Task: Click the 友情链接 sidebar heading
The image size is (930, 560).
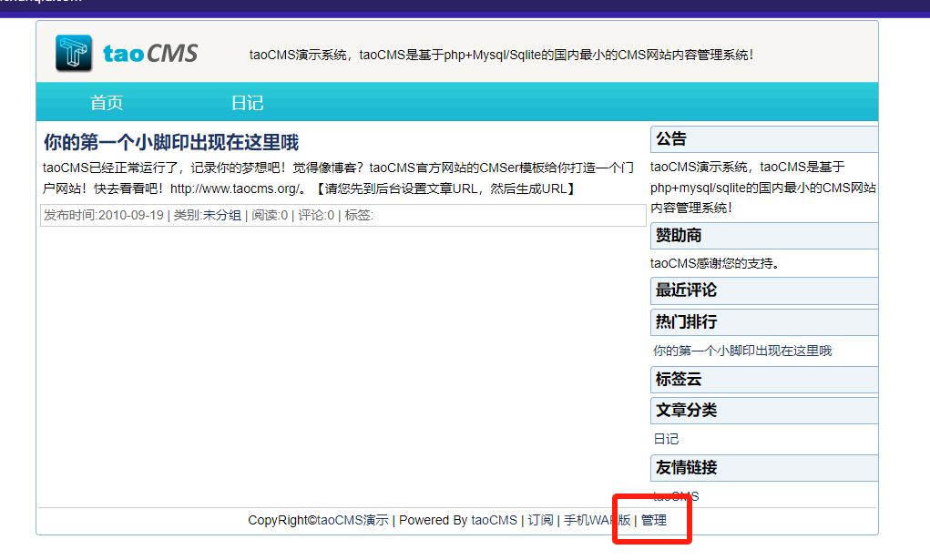Action: pyautogui.click(x=686, y=468)
